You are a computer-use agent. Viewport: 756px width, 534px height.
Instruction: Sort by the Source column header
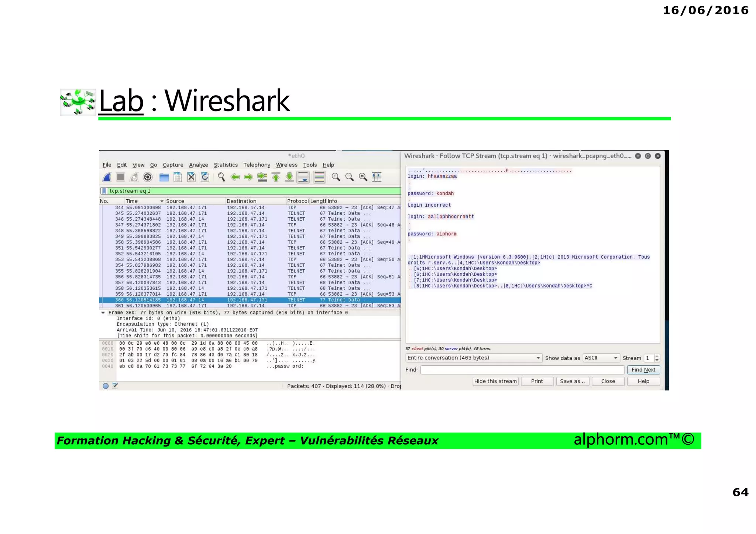(x=195, y=201)
